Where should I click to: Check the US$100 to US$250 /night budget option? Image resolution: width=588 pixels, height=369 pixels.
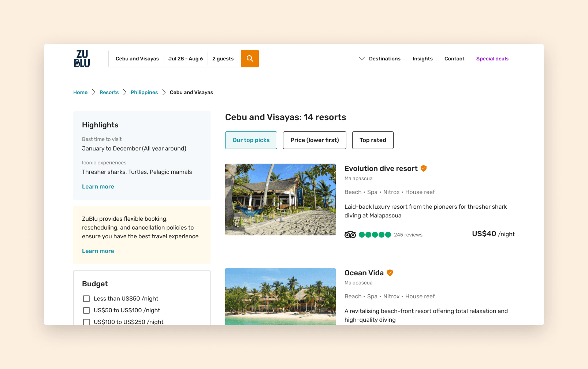pos(86,322)
